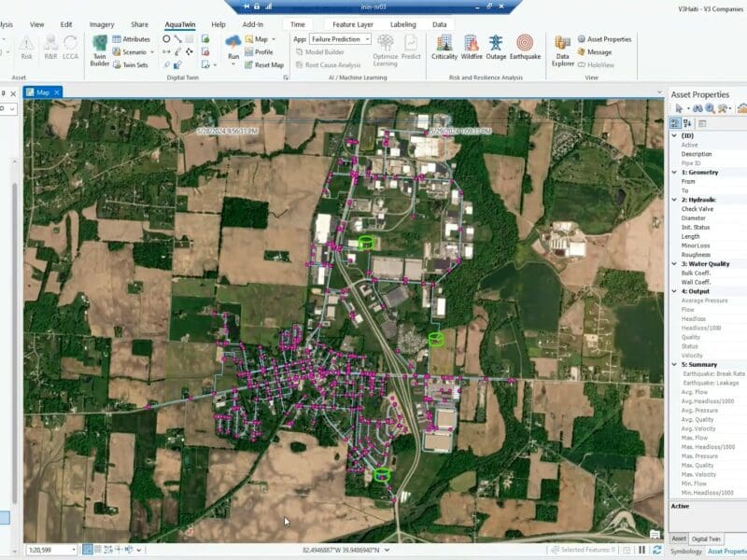Run the Criticality analysis
The width and height of the screenshot is (747, 560).
[444, 48]
